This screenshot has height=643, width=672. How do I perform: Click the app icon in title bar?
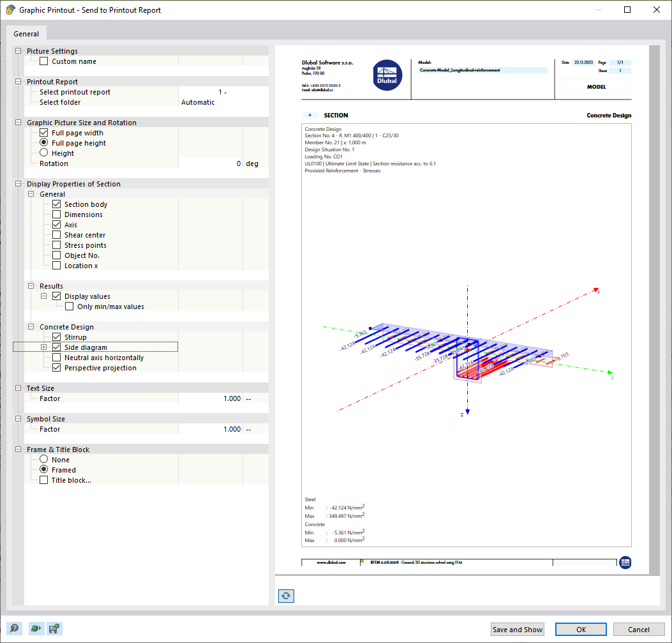(x=10, y=10)
